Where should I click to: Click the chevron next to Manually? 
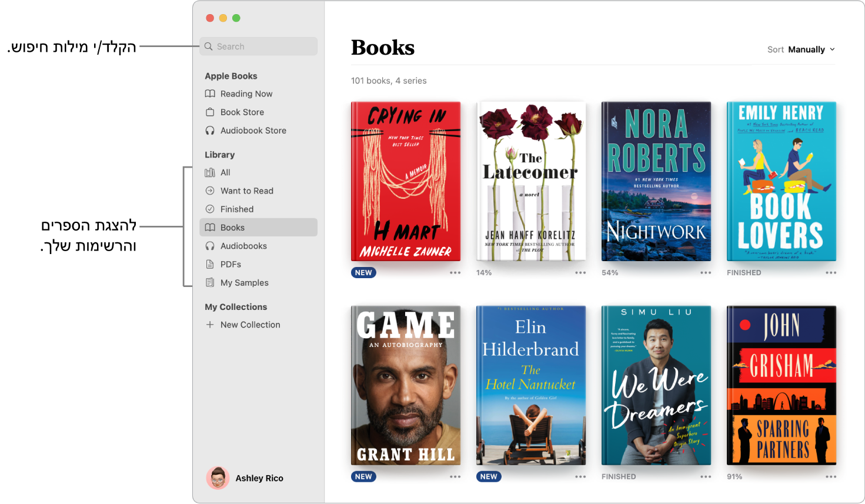832,49
